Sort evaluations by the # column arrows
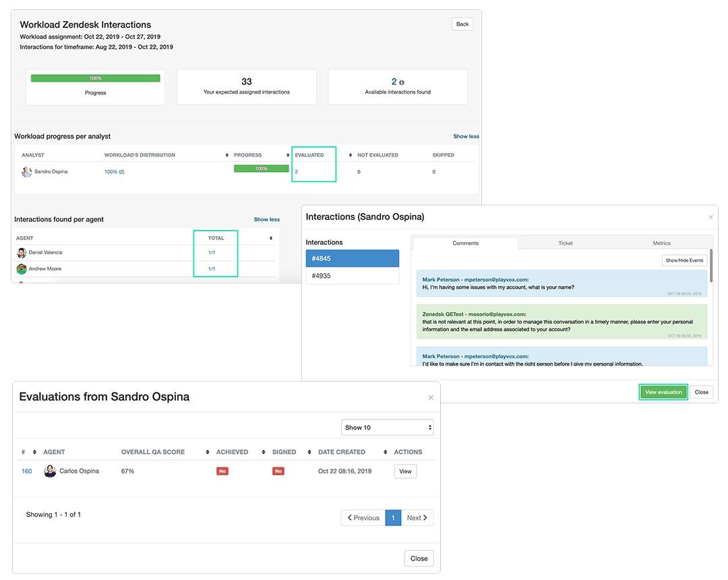 34,453
